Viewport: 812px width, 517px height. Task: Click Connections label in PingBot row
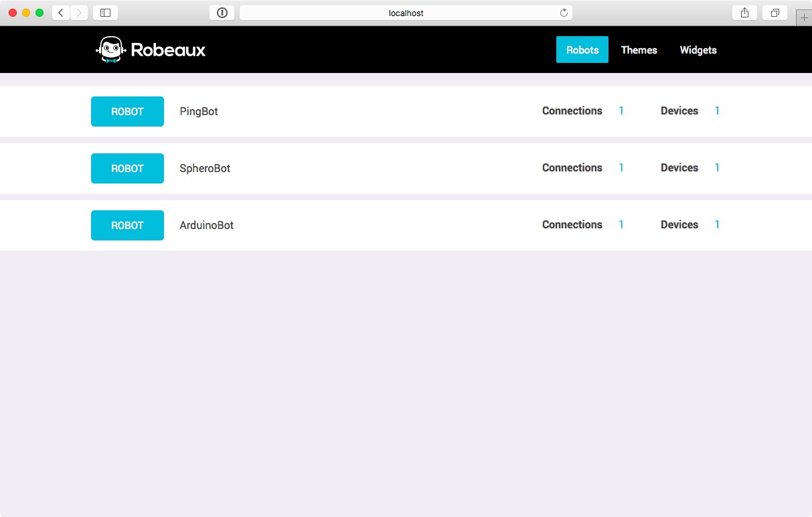[x=572, y=110]
